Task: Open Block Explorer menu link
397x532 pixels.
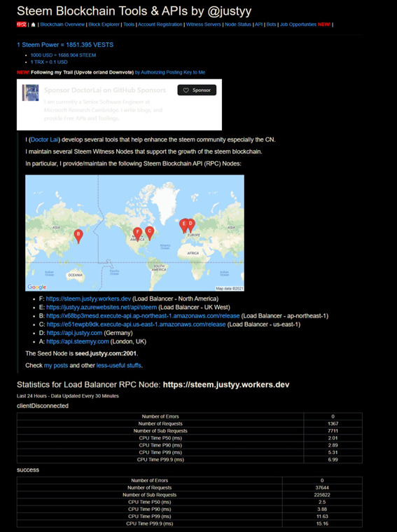Action: click(104, 25)
